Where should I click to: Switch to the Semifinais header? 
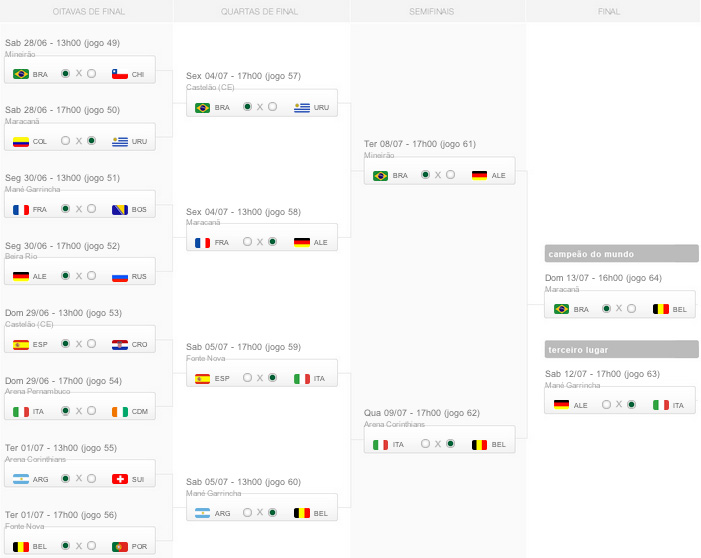coord(436,11)
